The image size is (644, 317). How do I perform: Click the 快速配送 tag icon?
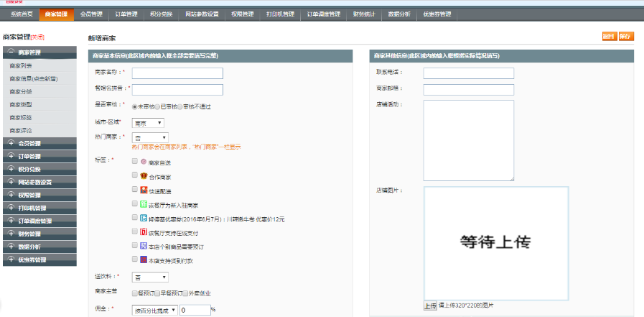[144, 190]
